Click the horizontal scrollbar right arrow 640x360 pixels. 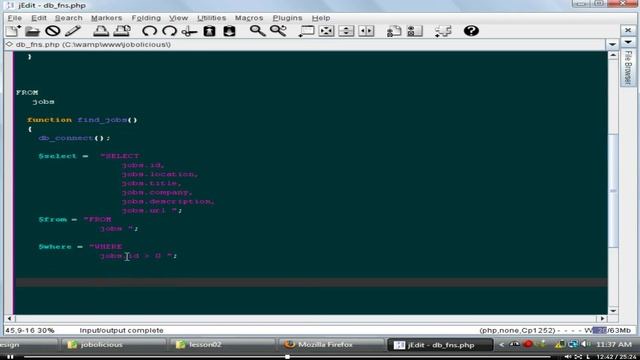(x=603, y=318)
